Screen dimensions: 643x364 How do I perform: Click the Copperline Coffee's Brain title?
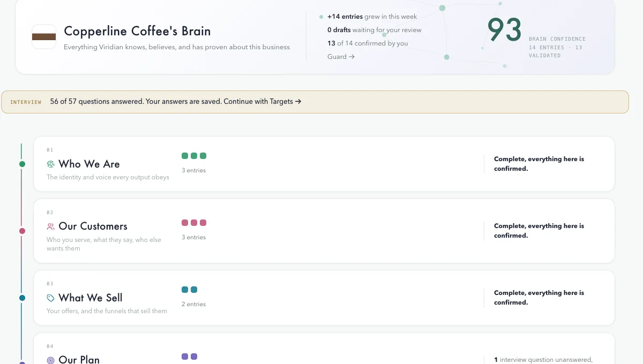point(137,31)
